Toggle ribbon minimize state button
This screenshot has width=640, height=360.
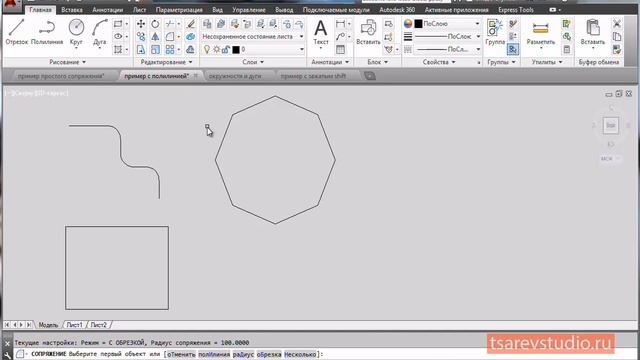553,9
